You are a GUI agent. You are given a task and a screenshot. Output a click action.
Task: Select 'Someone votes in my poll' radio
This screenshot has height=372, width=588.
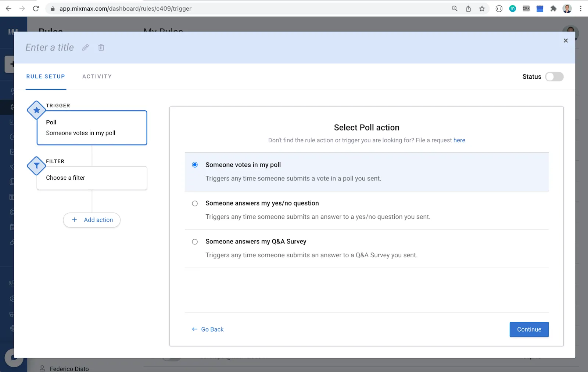[195, 165]
